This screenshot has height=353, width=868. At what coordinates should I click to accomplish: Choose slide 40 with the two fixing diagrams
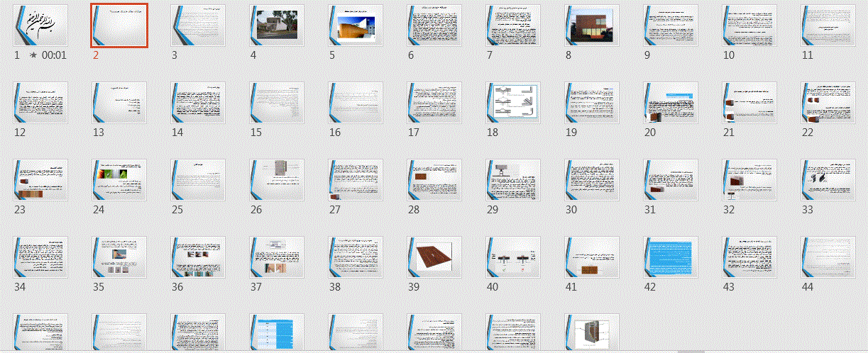tap(513, 257)
